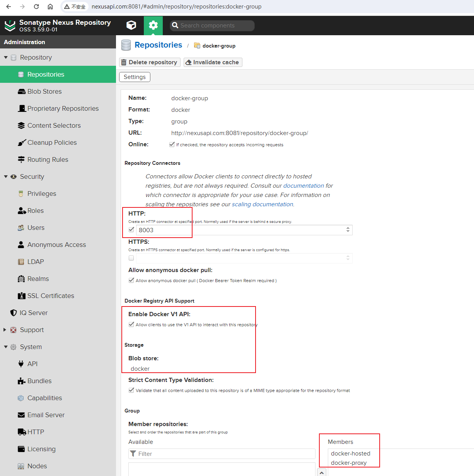Click the Capabilities cube icon

(21, 398)
